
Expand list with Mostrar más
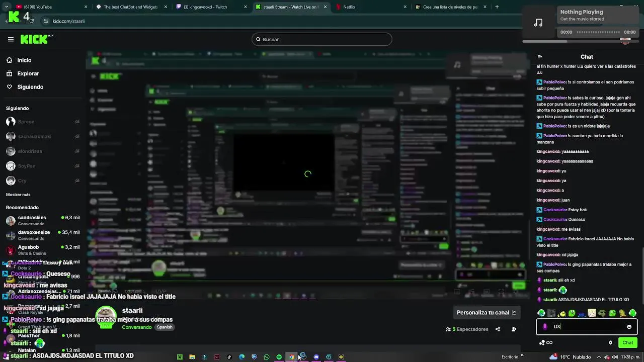18,195
